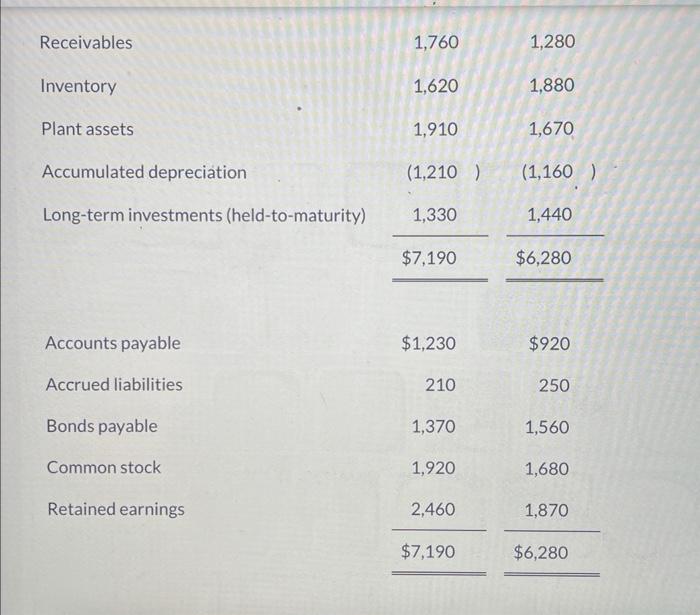Click the Receivables row label
700x615 pixels.
[x=85, y=42]
